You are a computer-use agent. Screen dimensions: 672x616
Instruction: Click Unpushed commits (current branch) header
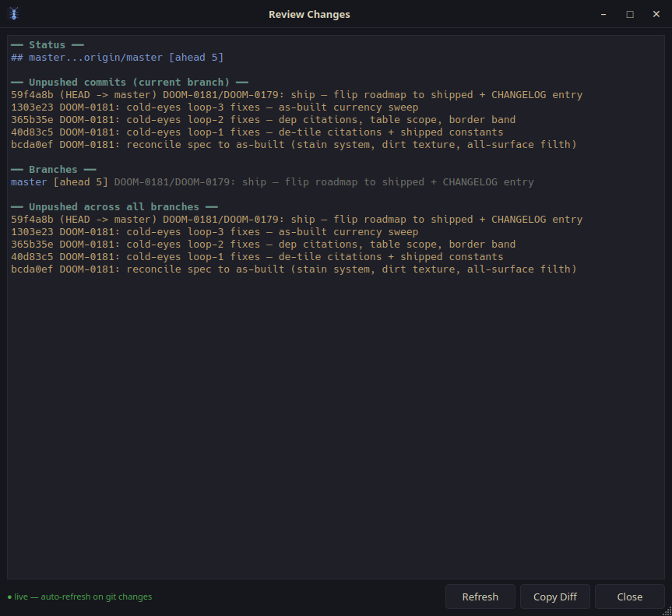tap(129, 83)
